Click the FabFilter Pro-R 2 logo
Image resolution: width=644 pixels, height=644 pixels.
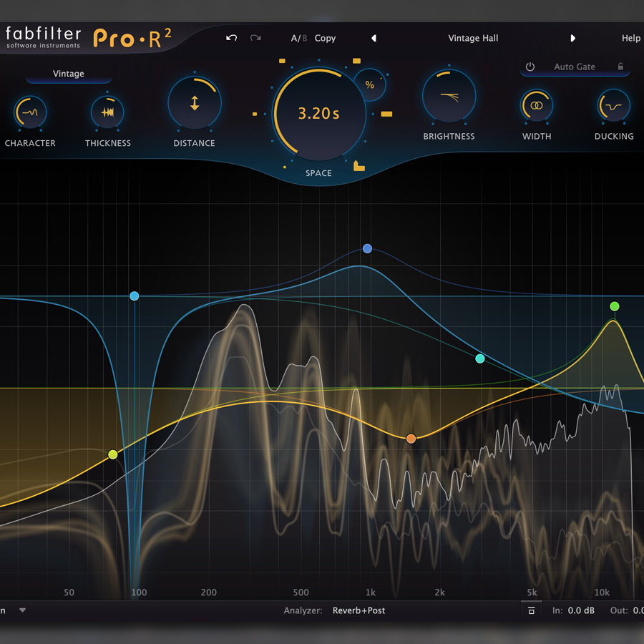point(88,38)
